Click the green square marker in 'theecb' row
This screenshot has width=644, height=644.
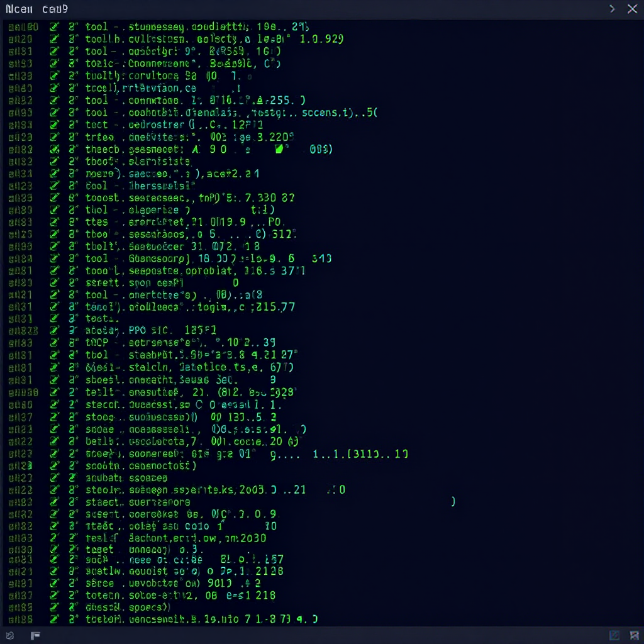point(279,148)
